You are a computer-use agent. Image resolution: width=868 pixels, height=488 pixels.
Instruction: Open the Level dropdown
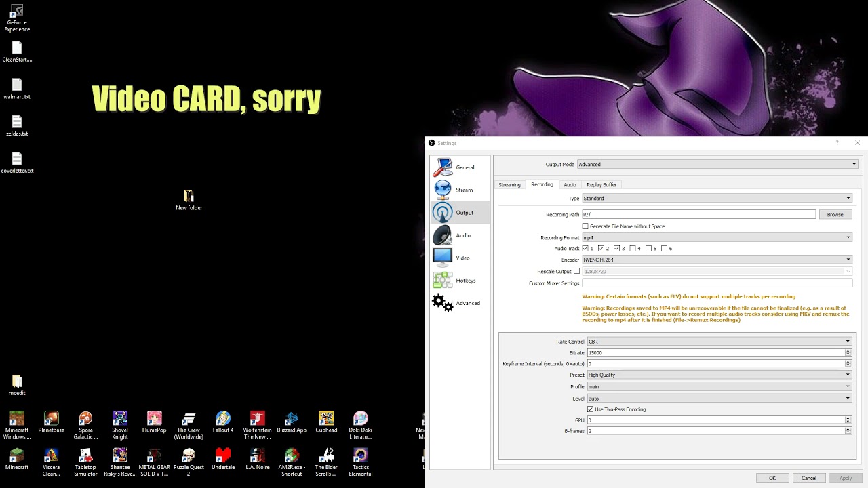point(719,399)
